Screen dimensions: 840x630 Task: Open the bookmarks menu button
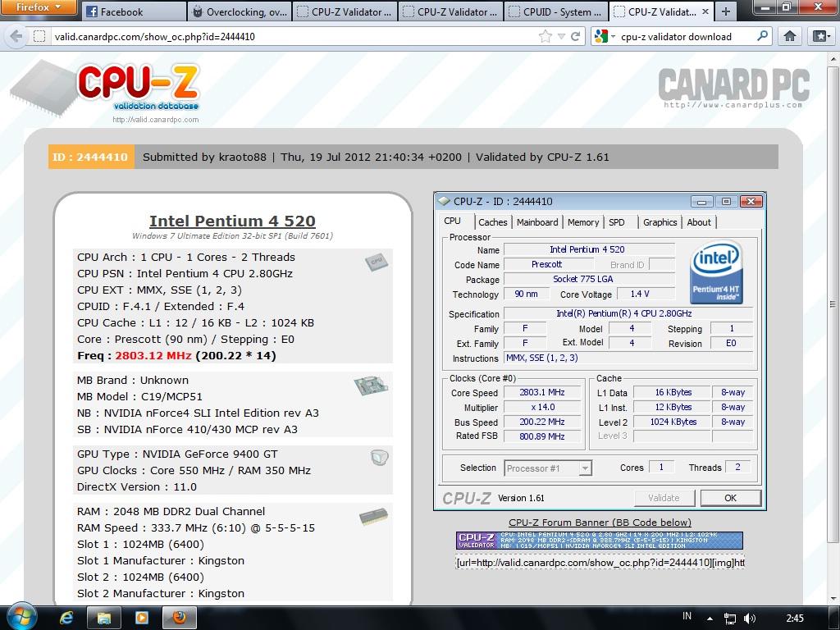pyautogui.click(x=821, y=36)
